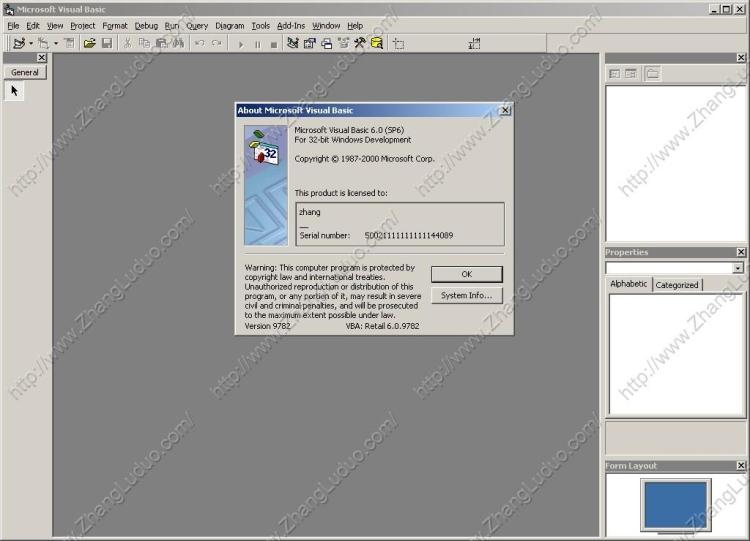The image size is (750, 541).
Task: Open the Window menu
Action: [x=326, y=26]
